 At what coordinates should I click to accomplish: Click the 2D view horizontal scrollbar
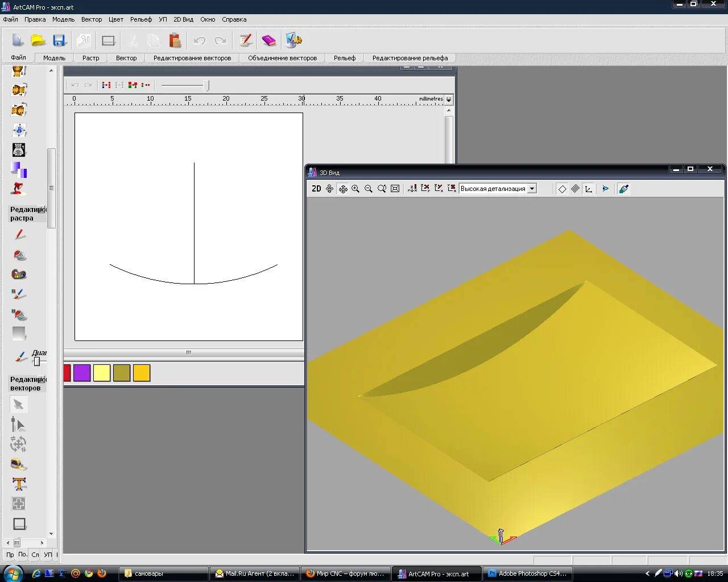pos(184,352)
